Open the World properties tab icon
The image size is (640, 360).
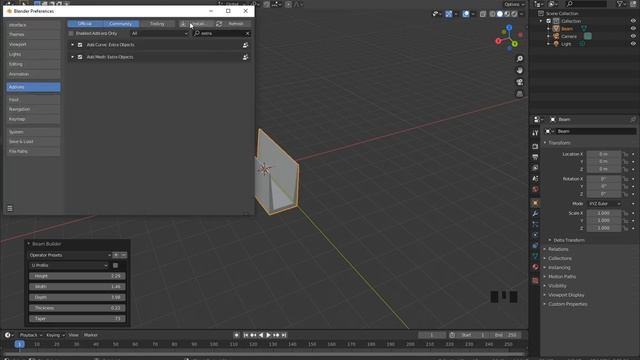coord(535,189)
